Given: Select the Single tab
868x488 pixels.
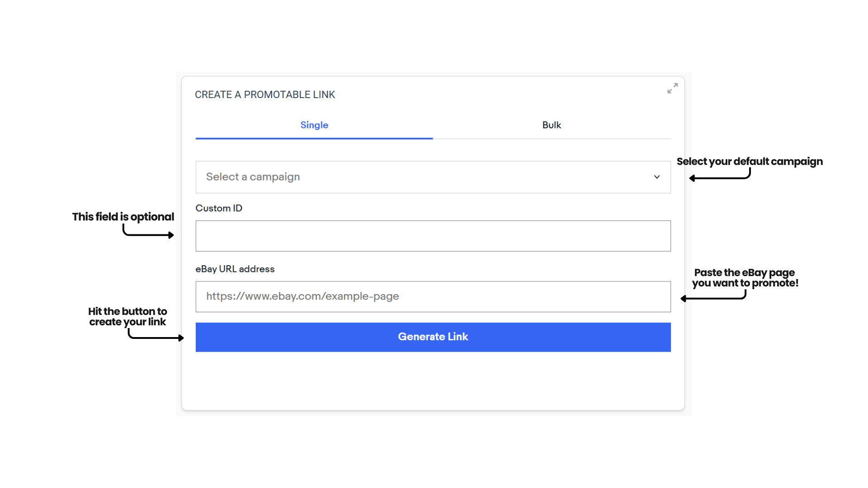Looking at the screenshot, I should (314, 125).
